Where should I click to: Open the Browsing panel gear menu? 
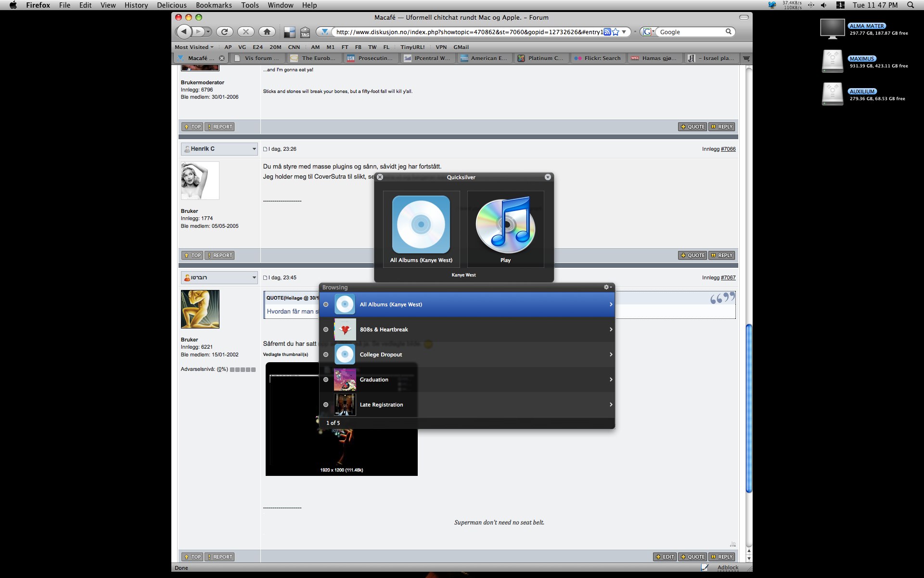pos(608,287)
